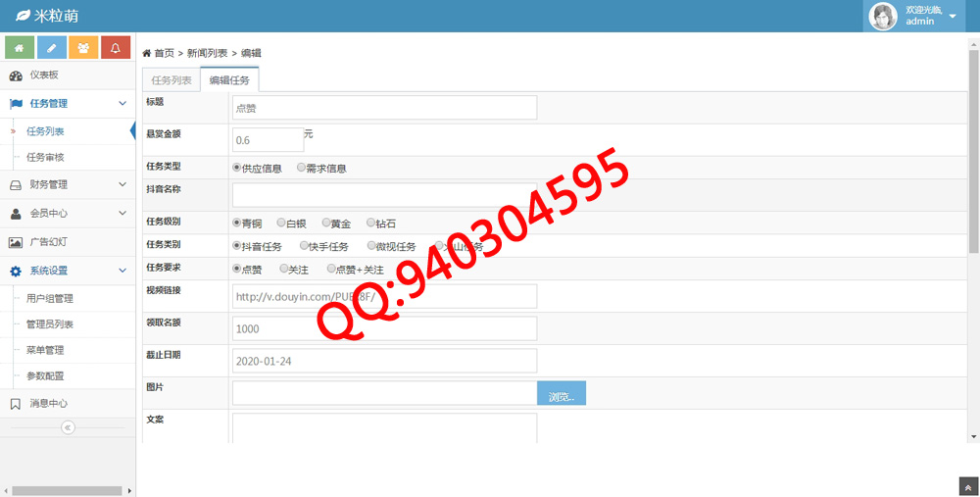Viewport: 980px width, 497px height.
Task: Click the green home icon button
Action: tap(20, 47)
